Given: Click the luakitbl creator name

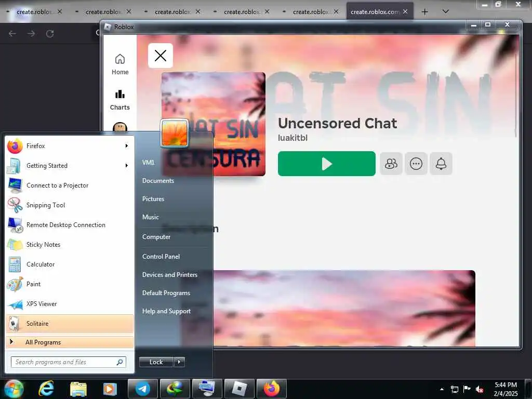Looking at the screenshot, I should [292, 138].
